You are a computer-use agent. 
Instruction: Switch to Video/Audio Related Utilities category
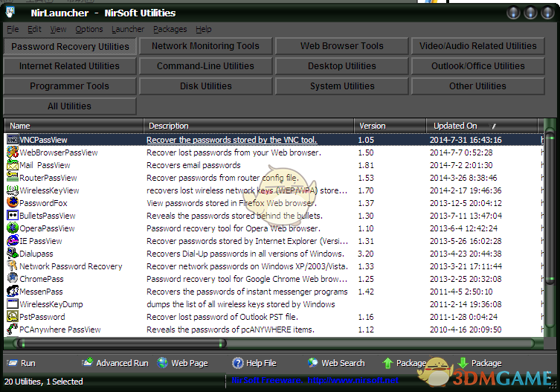pos(478,46)
